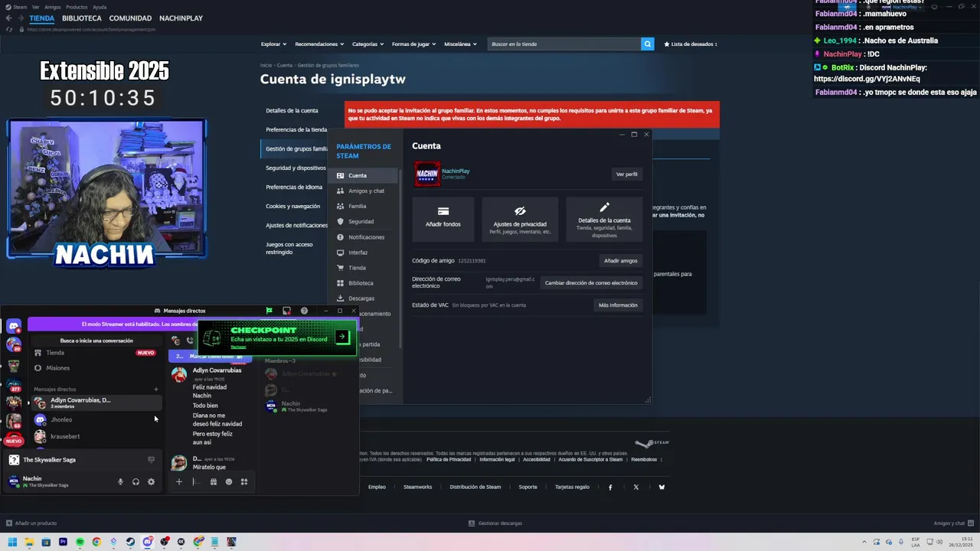Click Ver perfil button

(x=626, y=174)
